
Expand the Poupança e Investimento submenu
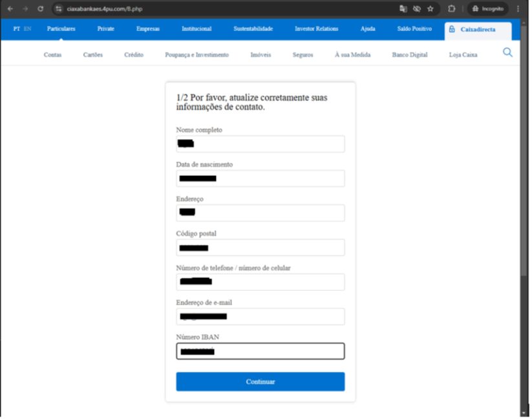197,55
